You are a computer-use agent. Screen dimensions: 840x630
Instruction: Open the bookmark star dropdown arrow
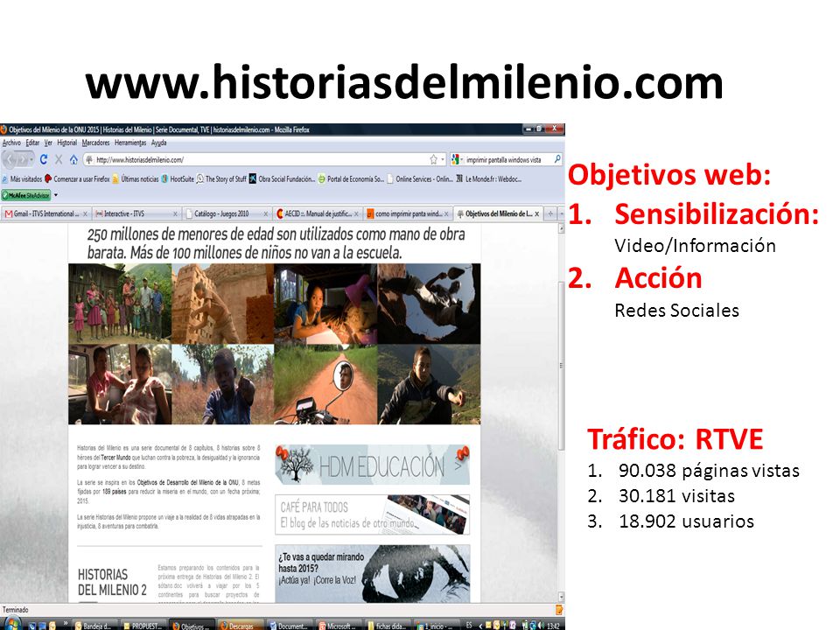(442, 159)
